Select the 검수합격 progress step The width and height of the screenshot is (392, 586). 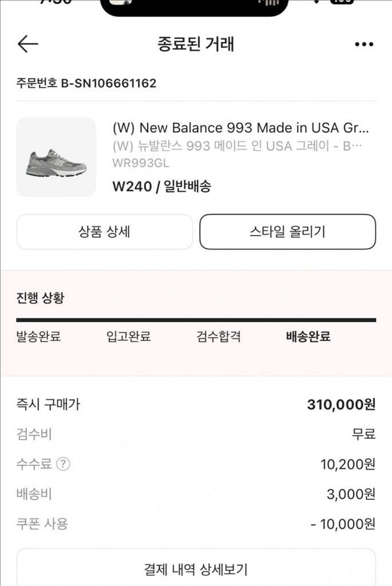pos(219,336)
